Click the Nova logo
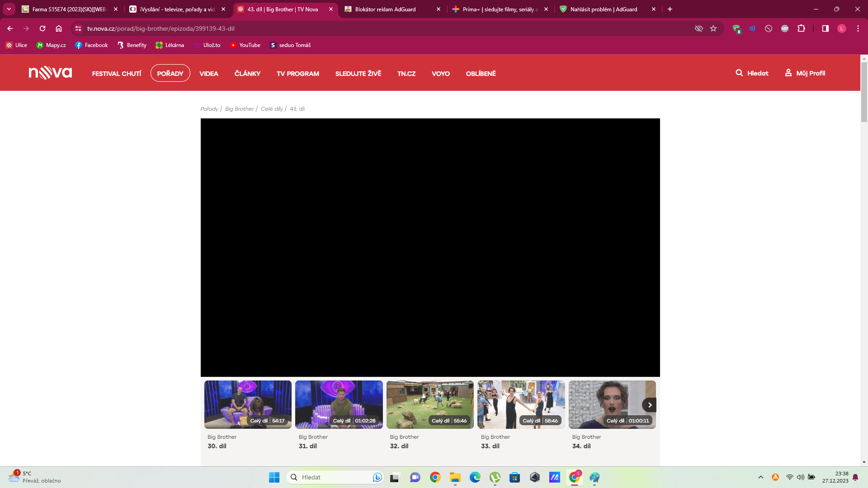Viewport: 868px width, 488px height. click(x=50, y=72)
